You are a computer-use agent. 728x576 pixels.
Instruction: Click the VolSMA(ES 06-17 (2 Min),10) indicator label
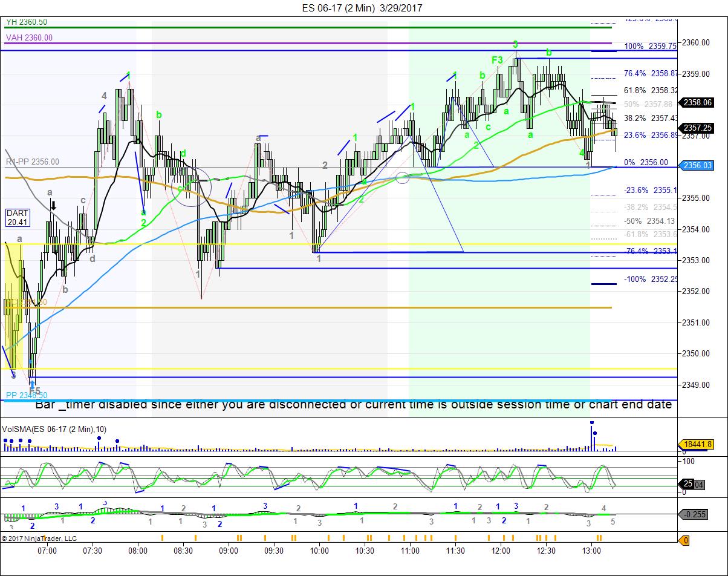(x=54, y=429)
